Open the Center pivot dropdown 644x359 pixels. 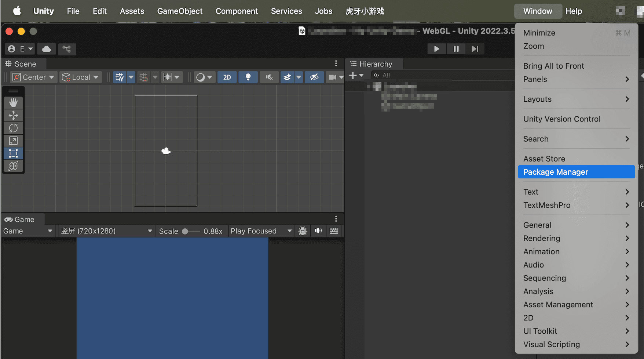point(34,77)
